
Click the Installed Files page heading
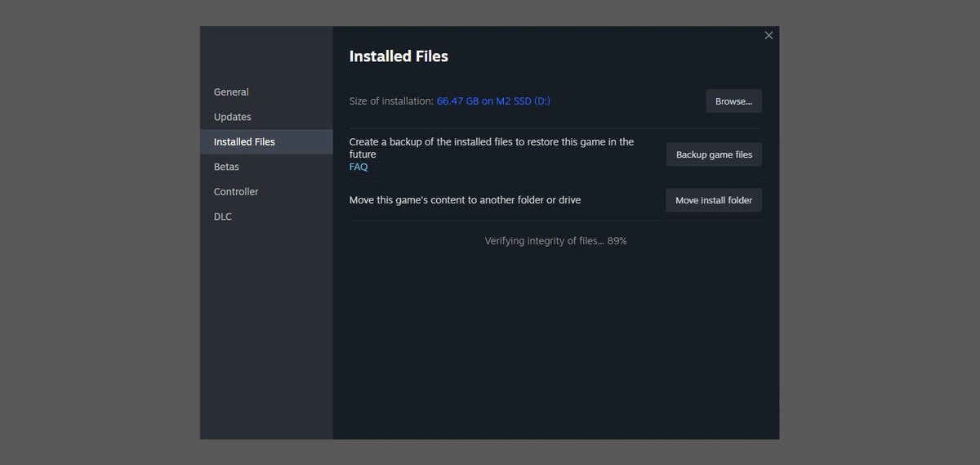(399, 56)
